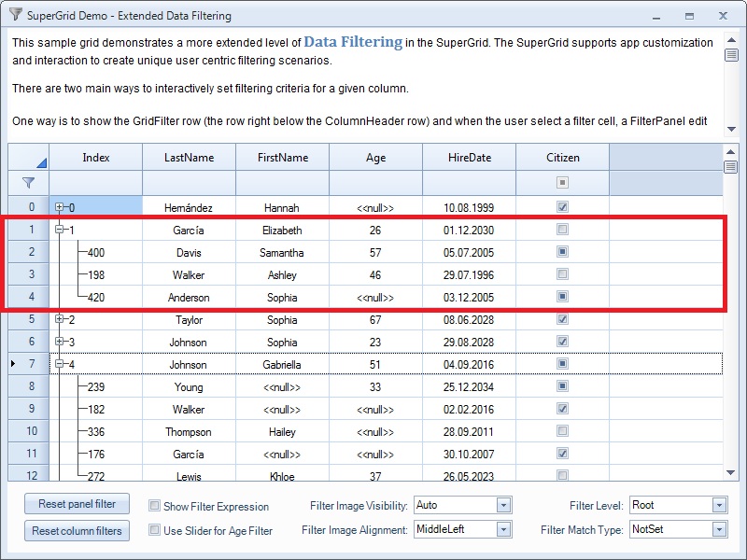
Task: Open the Filter Image Visibility dropdown
Action: 503,505
